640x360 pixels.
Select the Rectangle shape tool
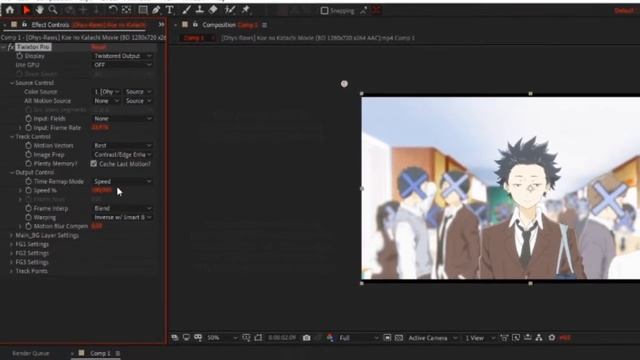[x=143, y=10]
